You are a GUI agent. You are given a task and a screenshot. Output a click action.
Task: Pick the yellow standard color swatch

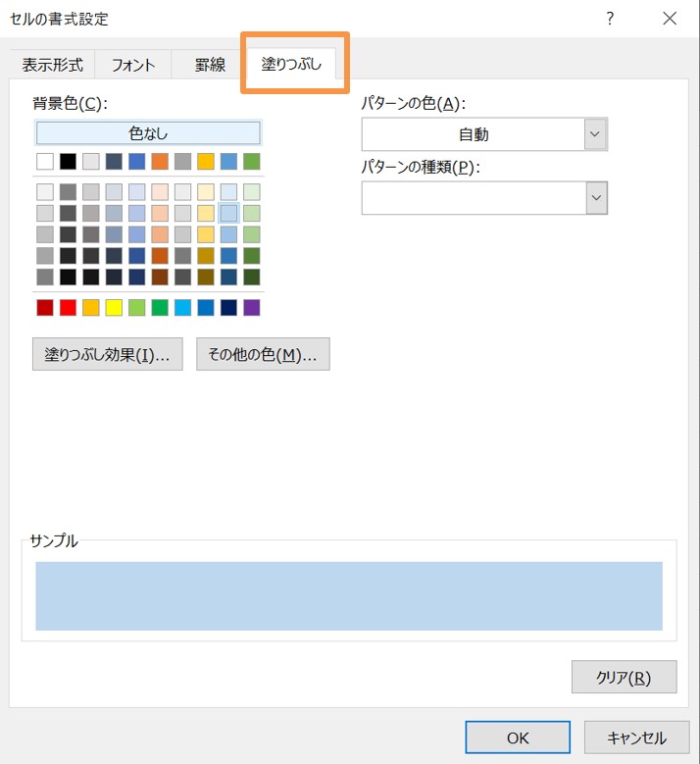pos(114,307)
